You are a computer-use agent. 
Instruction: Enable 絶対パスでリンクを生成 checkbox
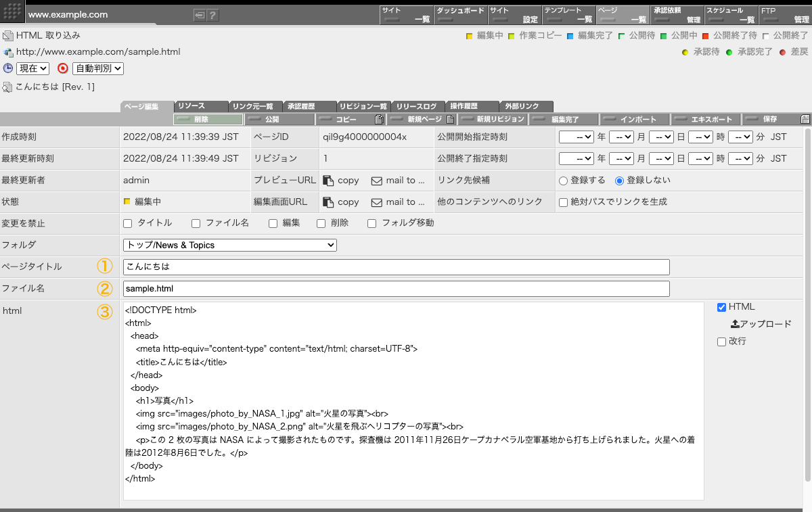pos(563,202)
